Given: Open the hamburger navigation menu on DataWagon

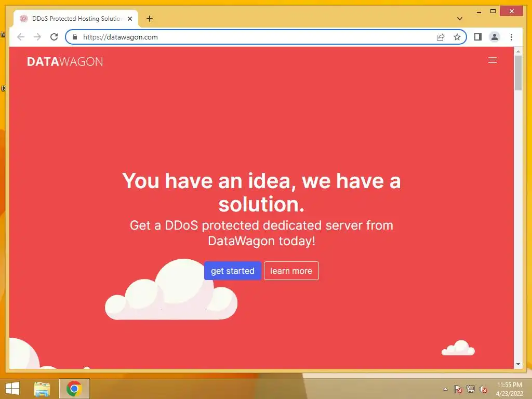Looking at the screenshot, I should tap(493, 60).
